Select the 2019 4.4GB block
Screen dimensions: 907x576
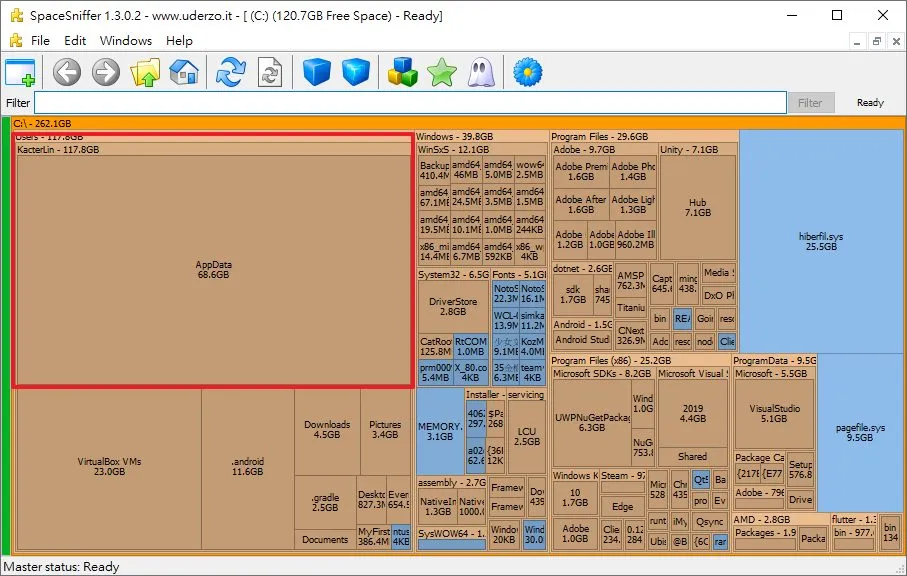tap(692, 413)
